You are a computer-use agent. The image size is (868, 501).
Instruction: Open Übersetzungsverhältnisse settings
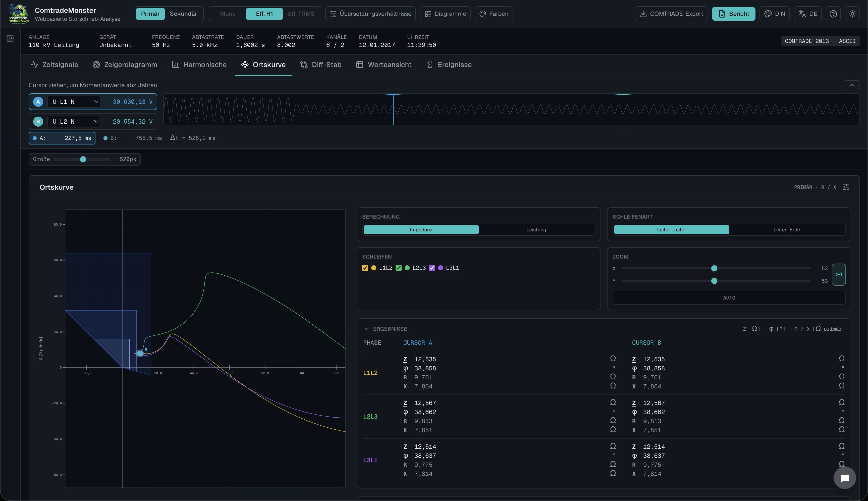tap(370, 14)
